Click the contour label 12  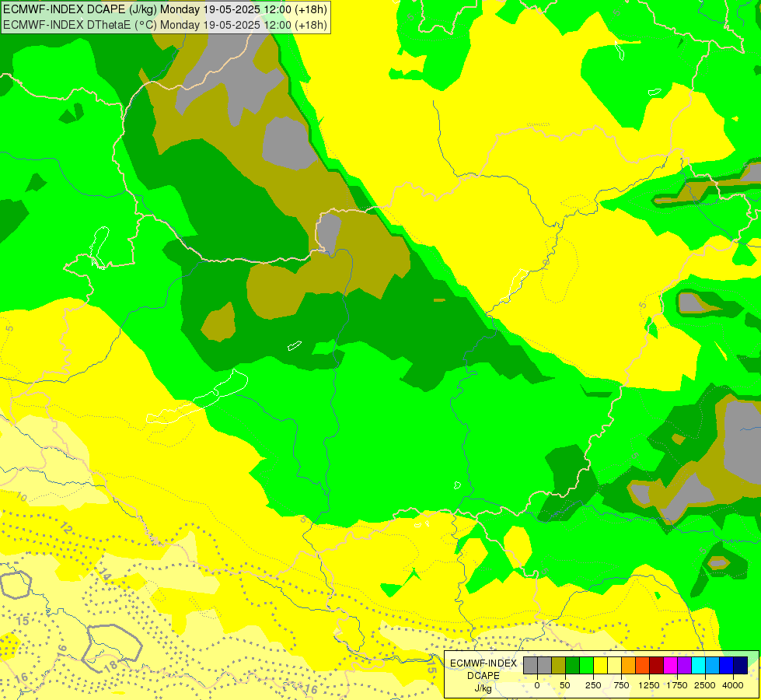67,527
